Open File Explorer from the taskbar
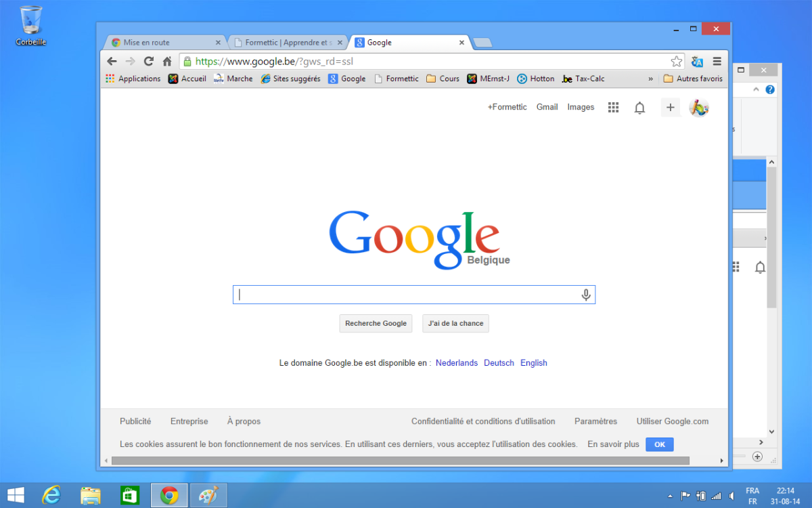This screenshot has height=508, width=812. click(91, 495)
